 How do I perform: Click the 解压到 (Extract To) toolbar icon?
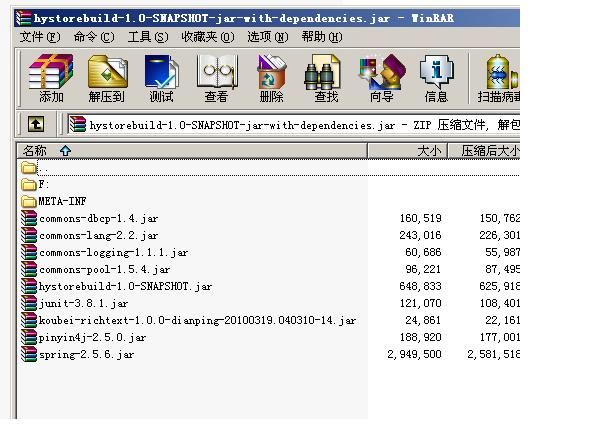tap(108, 72)
